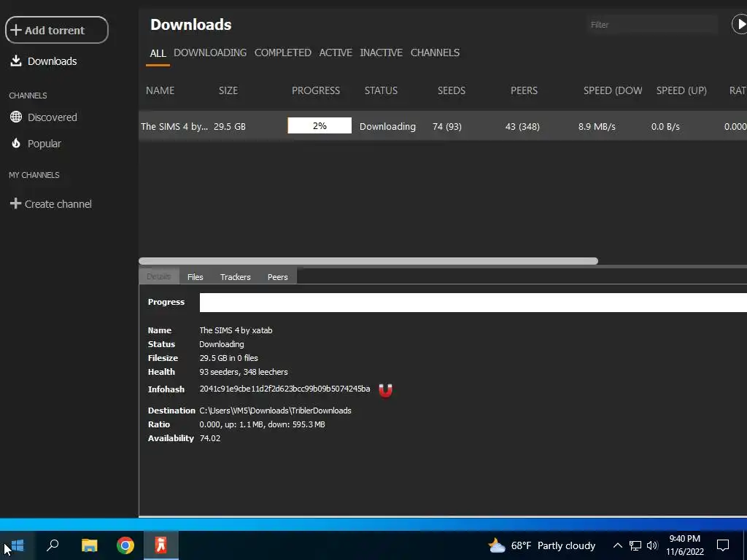Open the notification center icon

pos(723,545)
